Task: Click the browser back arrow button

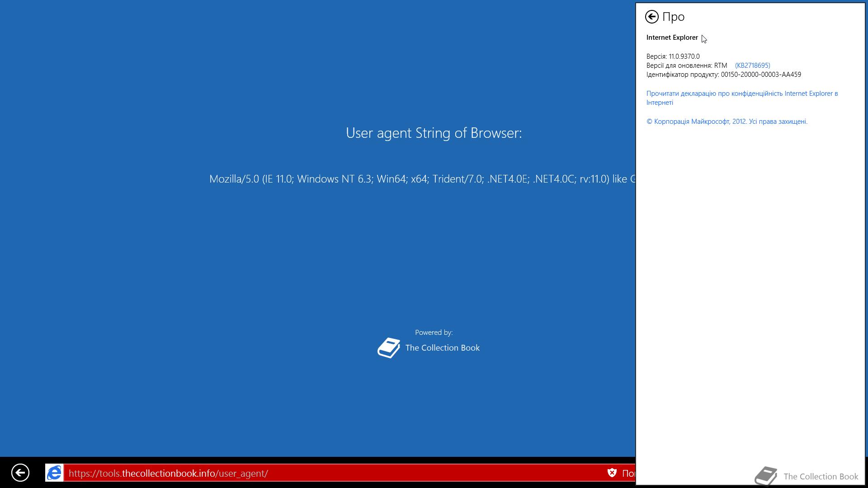Action: coord(20,473)
